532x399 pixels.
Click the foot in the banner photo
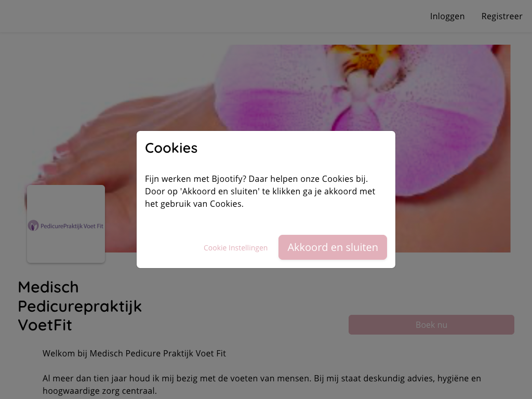85,142
